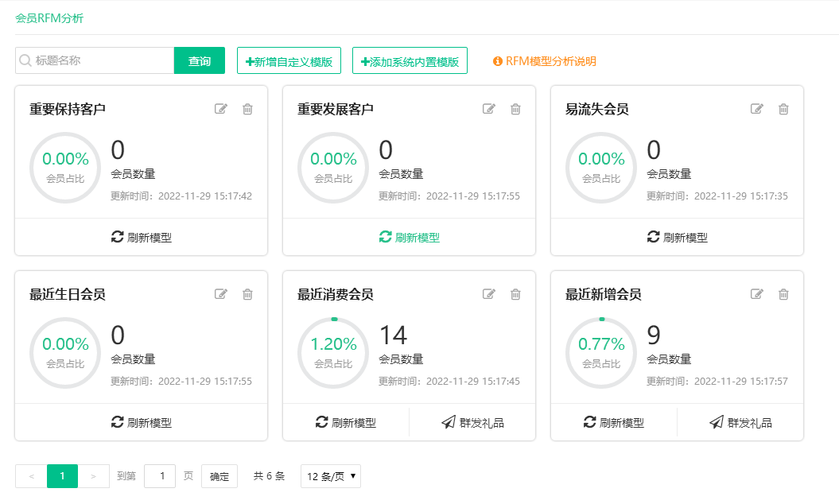Viewport: 839px width, 504px height.
Task: Add a system built-in template
Action: pos(410,61)
